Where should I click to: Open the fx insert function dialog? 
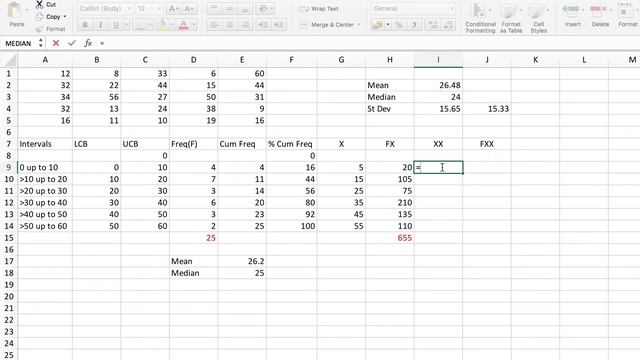click(88, 43)
